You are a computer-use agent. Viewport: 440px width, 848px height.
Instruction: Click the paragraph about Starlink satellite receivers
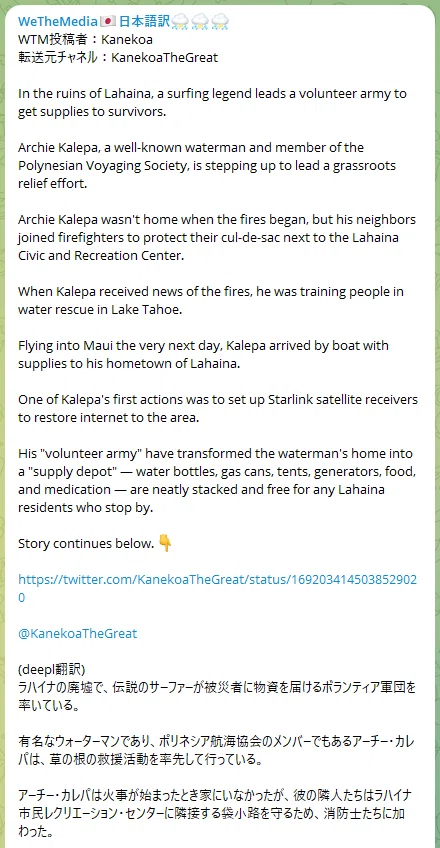[218, 408]
